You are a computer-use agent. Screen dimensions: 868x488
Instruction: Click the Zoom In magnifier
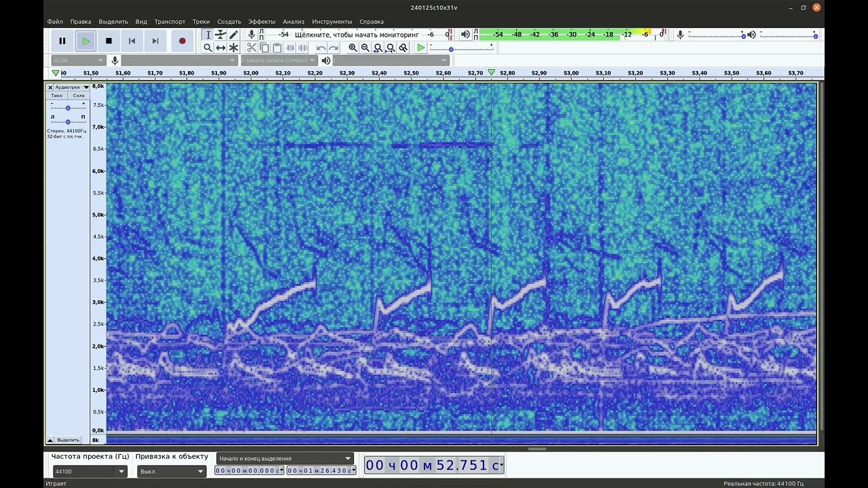(353, 47)
